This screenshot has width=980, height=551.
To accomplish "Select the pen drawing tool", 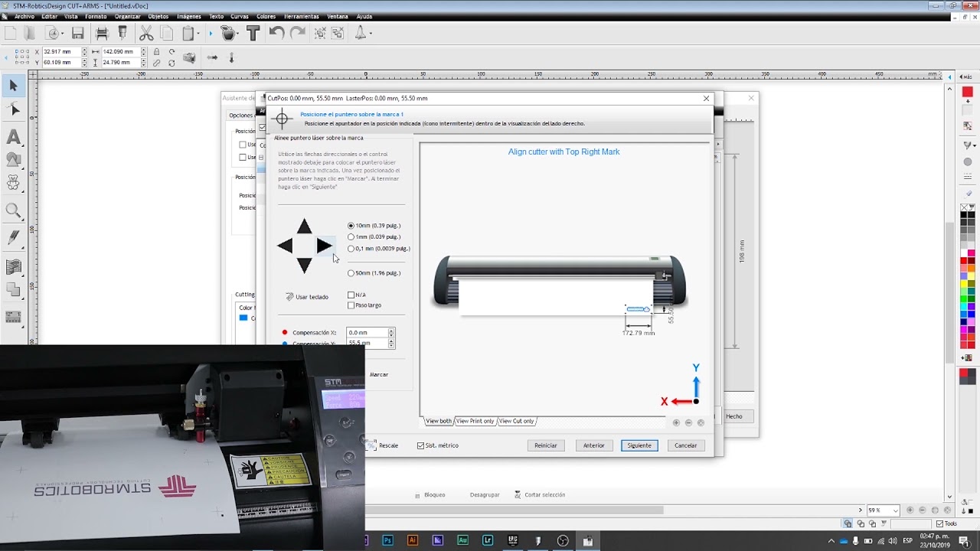I will (13, 239).
